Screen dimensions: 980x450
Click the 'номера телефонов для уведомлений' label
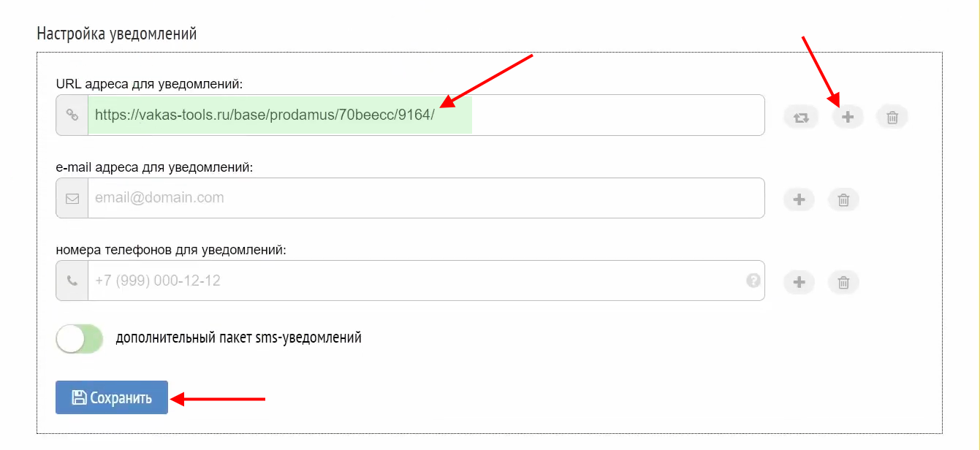point(171,250)
